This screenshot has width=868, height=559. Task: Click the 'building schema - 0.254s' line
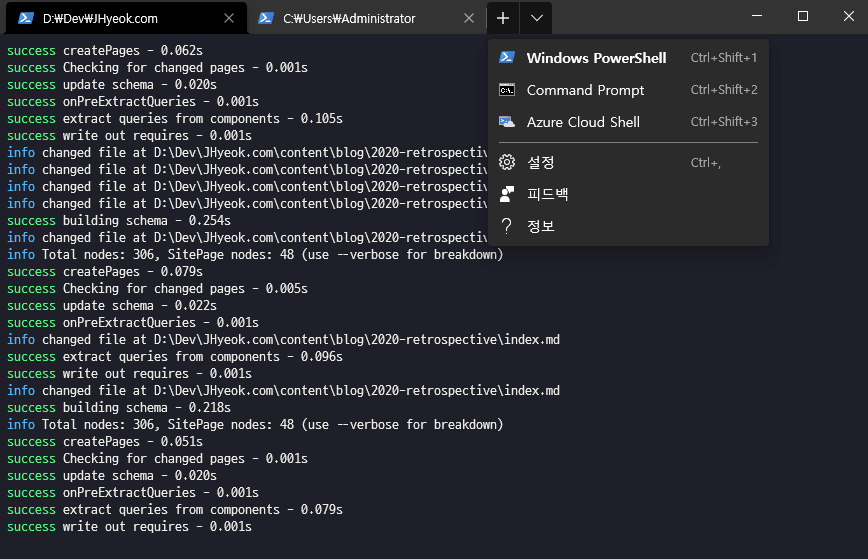119,220
